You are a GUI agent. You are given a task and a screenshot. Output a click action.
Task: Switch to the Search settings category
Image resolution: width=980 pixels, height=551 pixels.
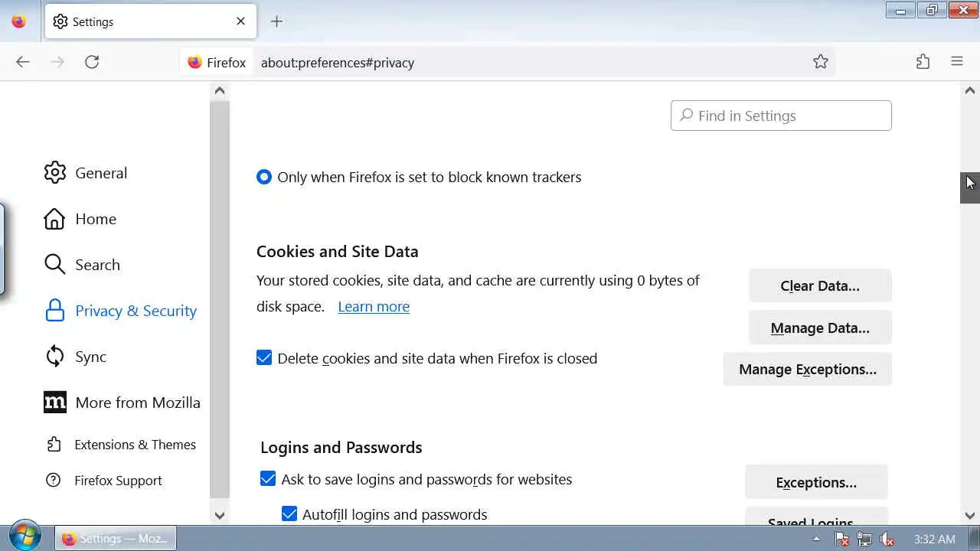point(97,265)
